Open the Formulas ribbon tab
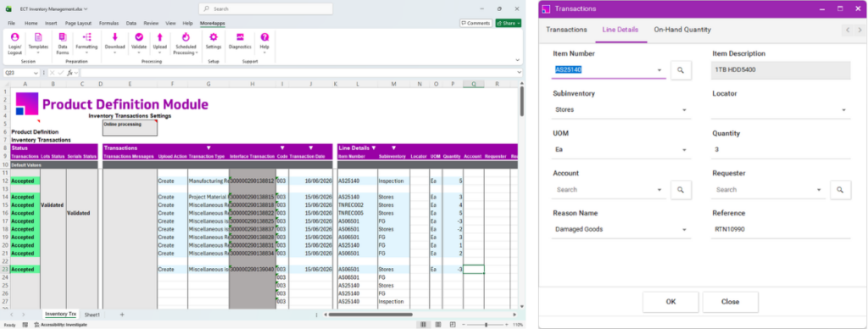This screenshot has height=329, width=868. coord(109,23)
